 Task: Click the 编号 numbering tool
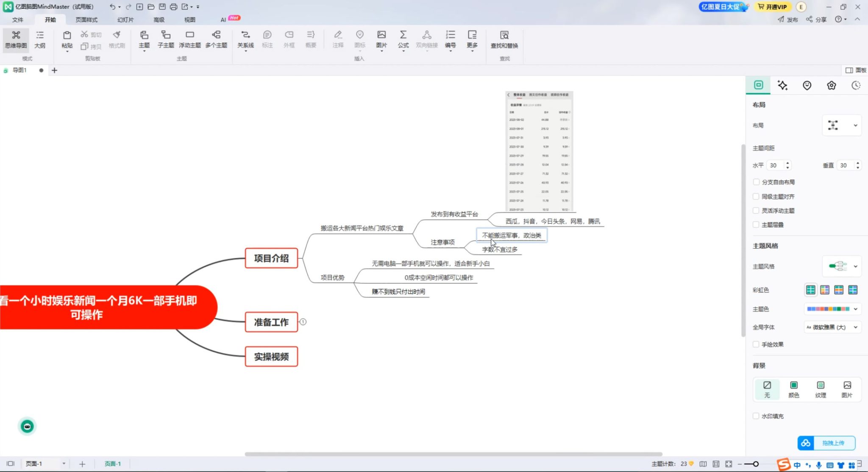pyautogui.click(x=450, y=39)
